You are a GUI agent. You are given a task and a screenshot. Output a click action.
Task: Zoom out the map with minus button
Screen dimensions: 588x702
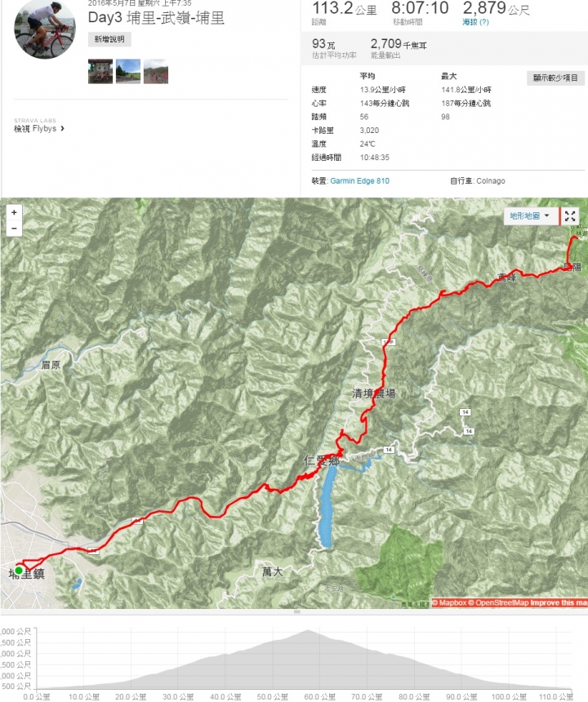point(14,229)
